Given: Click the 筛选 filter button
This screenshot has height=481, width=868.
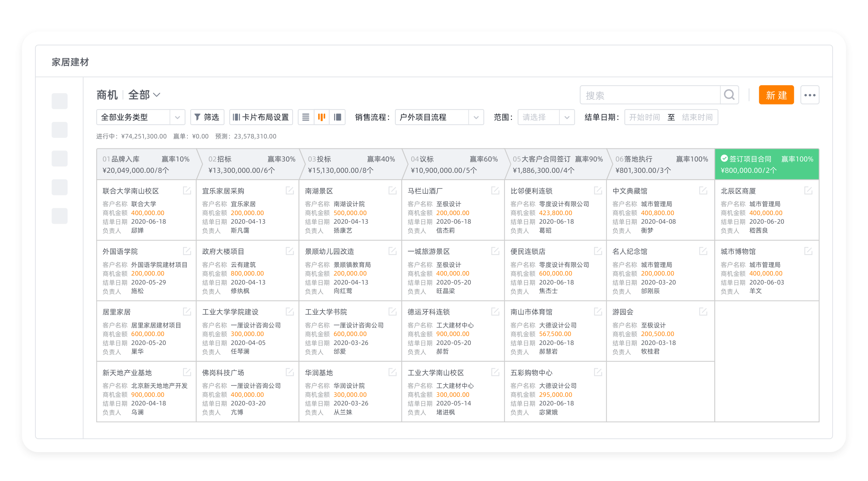Looking at the screenshot, I should pyautogui.click(x=207, y=117).
